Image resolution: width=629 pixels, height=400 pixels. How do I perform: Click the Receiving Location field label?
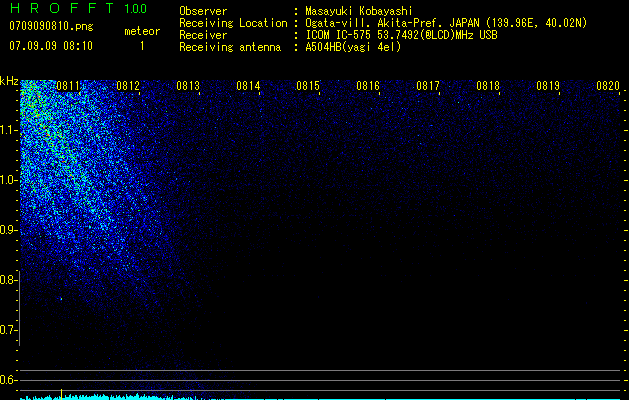(x=233, y=23)
